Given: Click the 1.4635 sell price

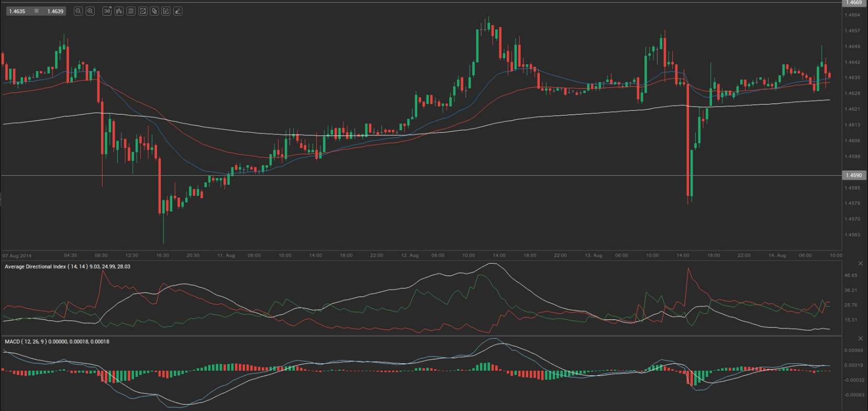Looking at the screenshot, I should click(x=17, y=11).
